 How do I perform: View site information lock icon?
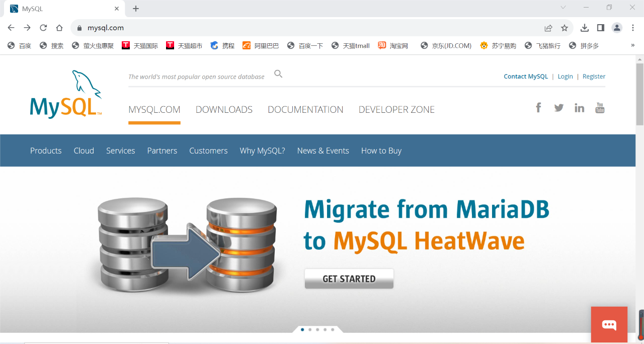tap(79, 28)
